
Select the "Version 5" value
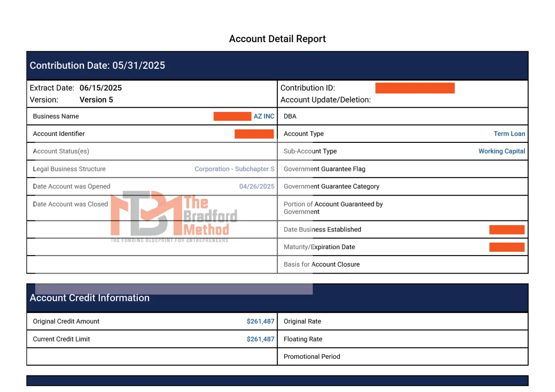[96, 100]
